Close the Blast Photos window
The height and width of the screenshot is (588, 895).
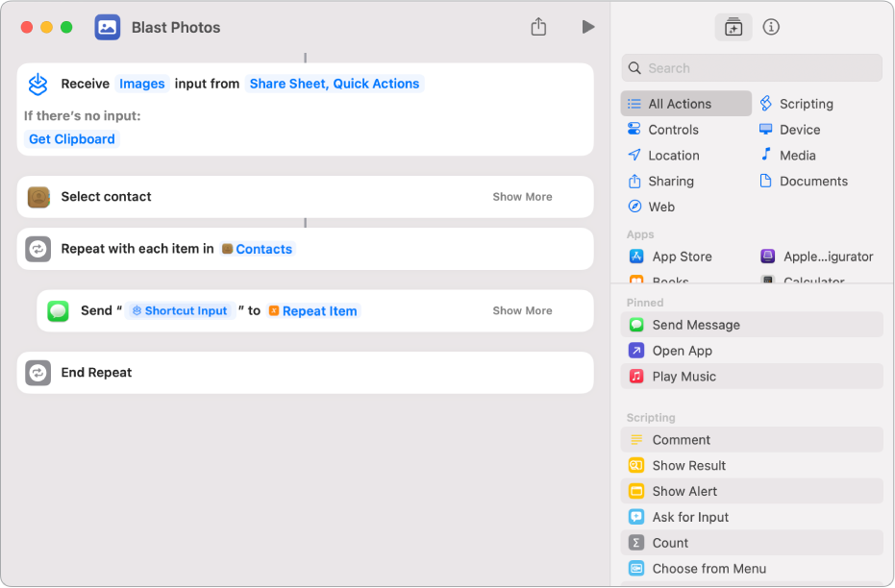coord(26,27)
